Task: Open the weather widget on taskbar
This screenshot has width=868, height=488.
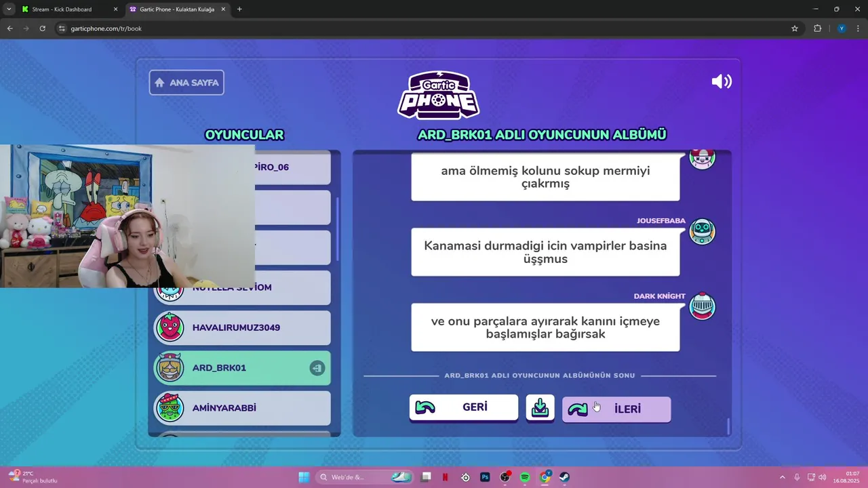Action: point(33,477)
